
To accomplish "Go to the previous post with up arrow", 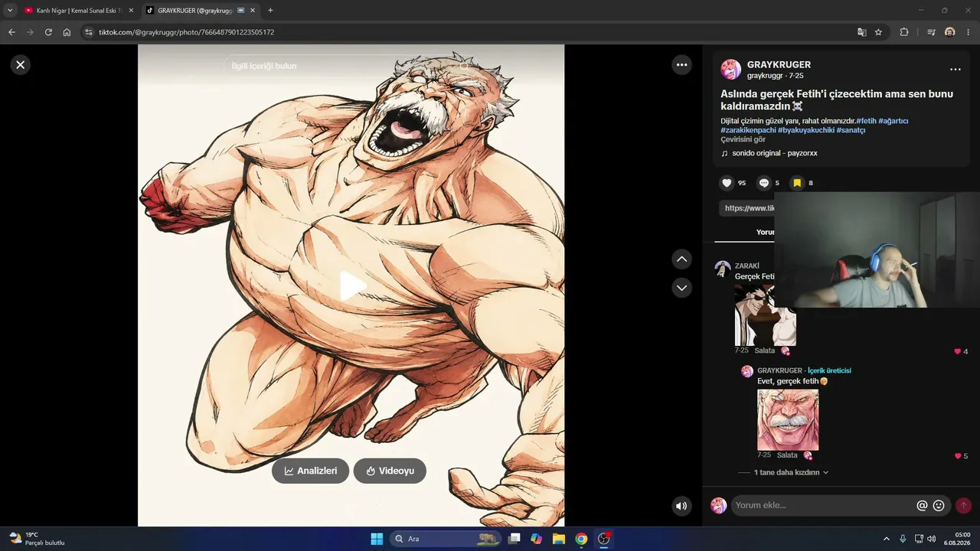I will (x=681, y=259).
